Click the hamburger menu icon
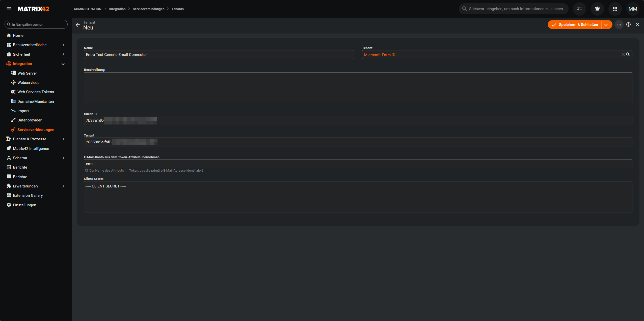644x321 pixels. 9,9
